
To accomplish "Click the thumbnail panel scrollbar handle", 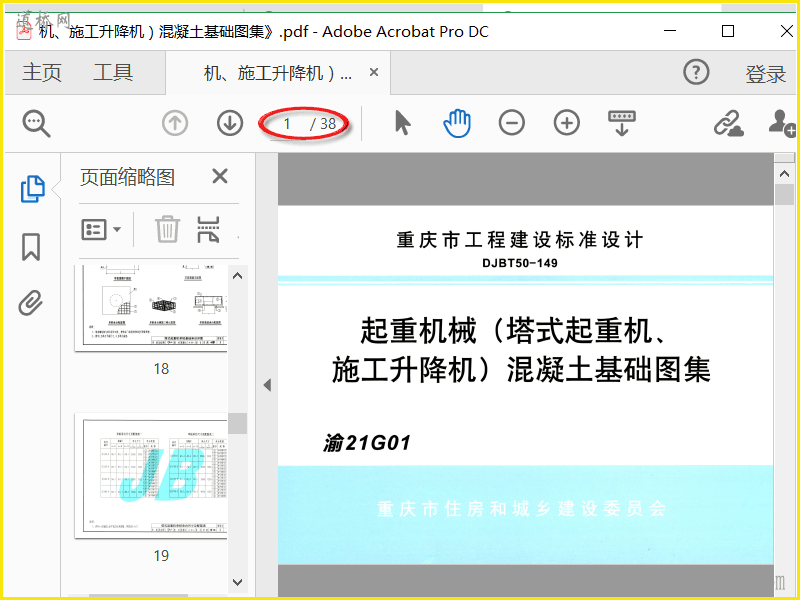I will pos(237,423).
